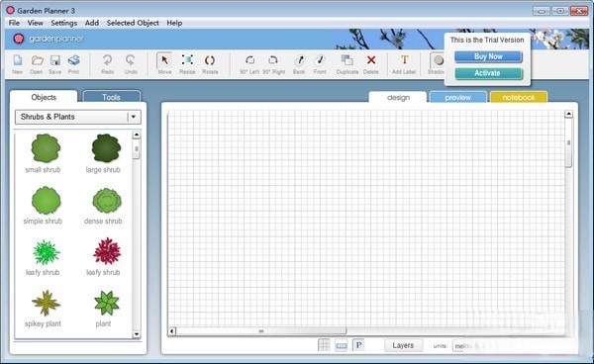Screen dimensions: 594x364
Task: Toggle the ruler icon below canvas
Action: pos(341,345)
